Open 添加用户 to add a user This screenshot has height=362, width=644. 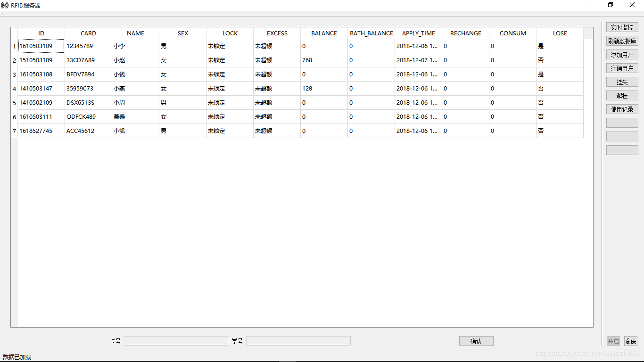coord(622,55)
